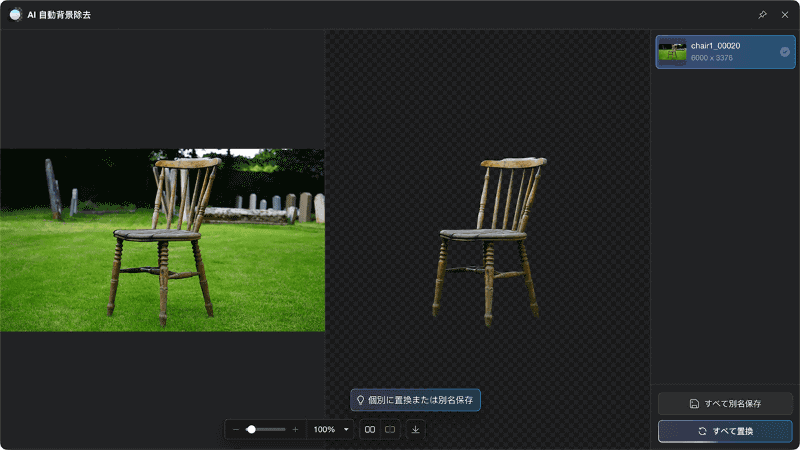This screenshot has height=450, width=800.
Task: Select the chair1_00020 thumbnail
Action: click(x=672, y=52)
